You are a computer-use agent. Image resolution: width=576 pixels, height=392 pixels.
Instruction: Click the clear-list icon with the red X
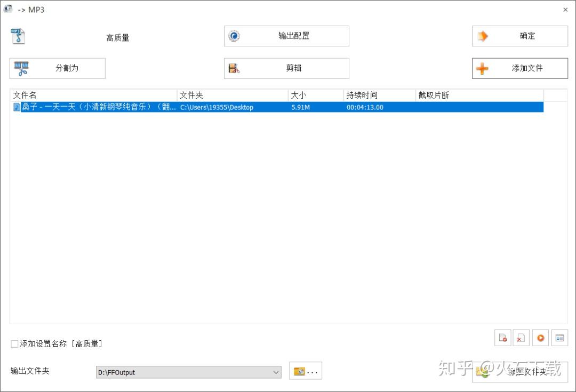(521, 338)
